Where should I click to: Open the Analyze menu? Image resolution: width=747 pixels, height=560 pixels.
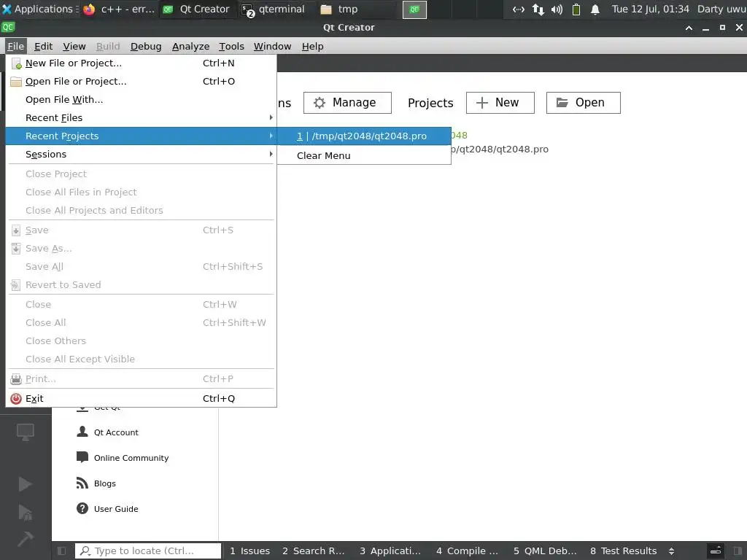pyautogui.click(x=190, y=46)
